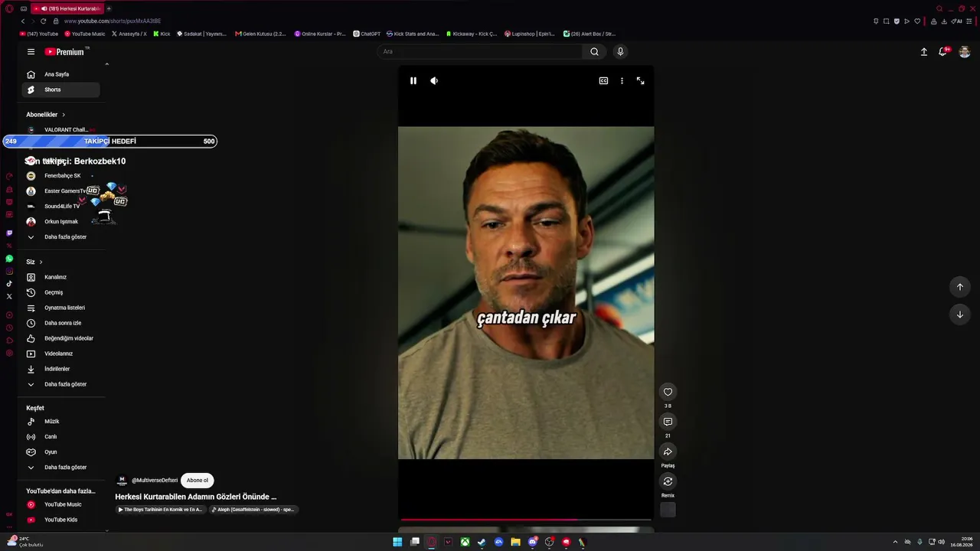Go to the previous Short with up arrow
The image size is (980, 551).
960,287
